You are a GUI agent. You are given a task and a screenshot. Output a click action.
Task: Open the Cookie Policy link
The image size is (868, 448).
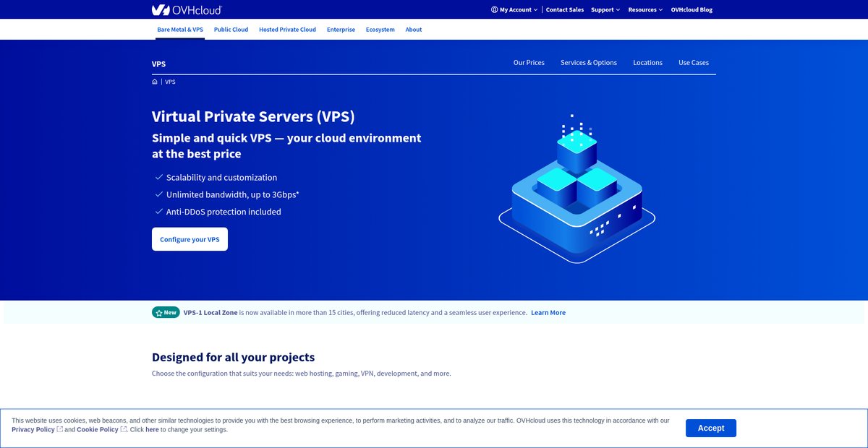[x=98, y=429]
